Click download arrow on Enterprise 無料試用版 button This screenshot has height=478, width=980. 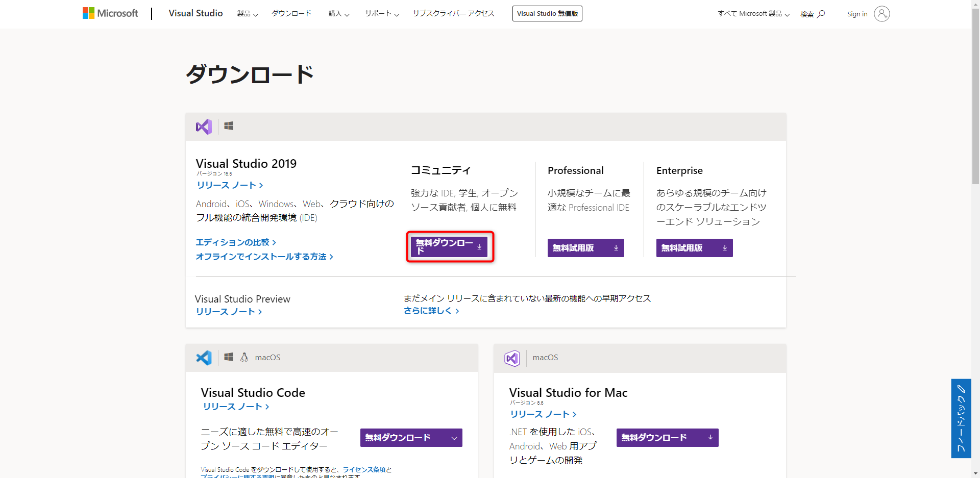[x=725, y=248]
